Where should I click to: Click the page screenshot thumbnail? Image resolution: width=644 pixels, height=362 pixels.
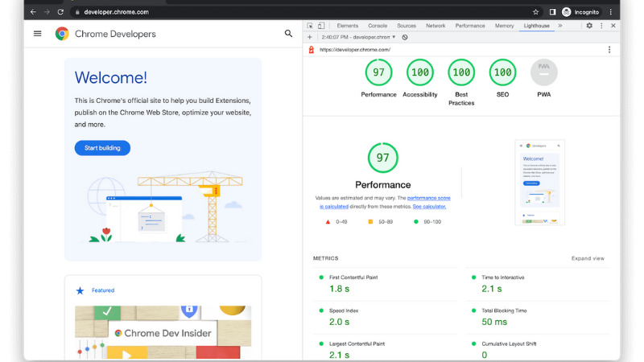pos(539,183)
